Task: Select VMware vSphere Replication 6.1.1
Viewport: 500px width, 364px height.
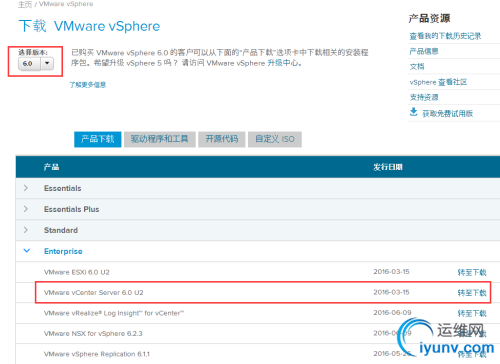Action: pyautogui.click(x=97, y=354)
